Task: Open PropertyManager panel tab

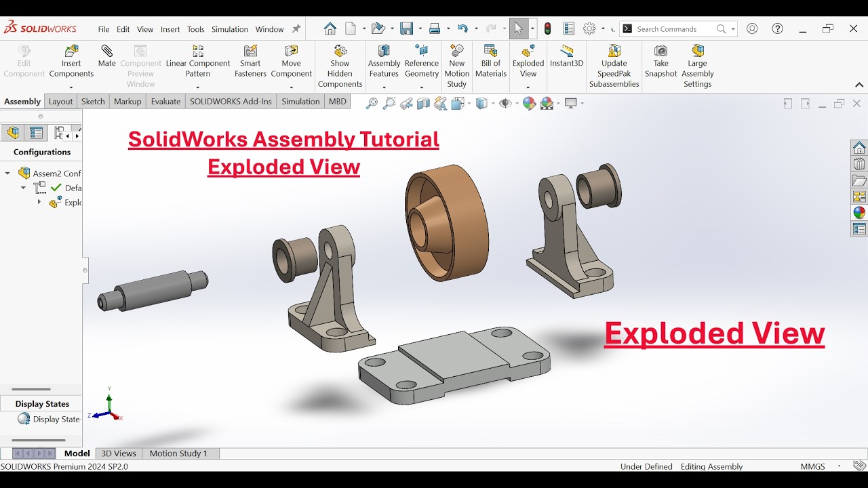Action: tap(36, 133)
